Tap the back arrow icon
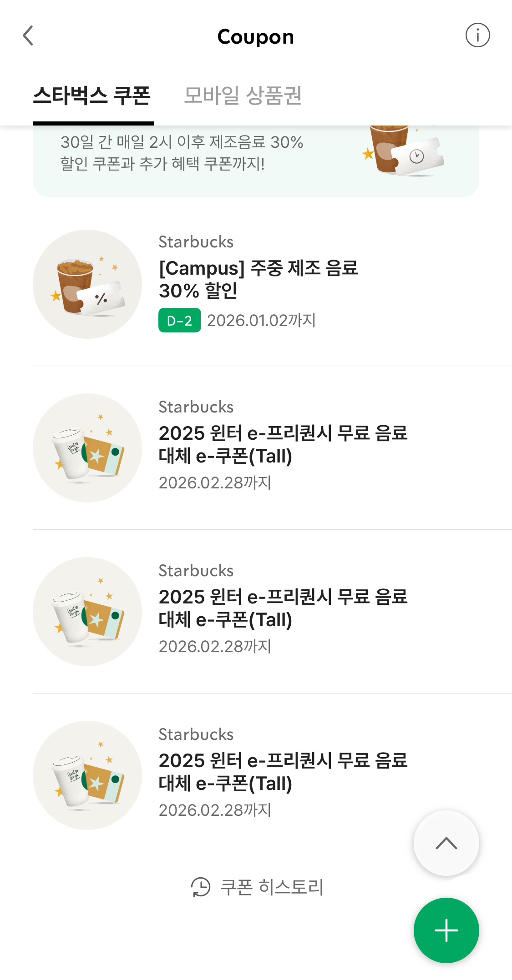 [28, 35]
